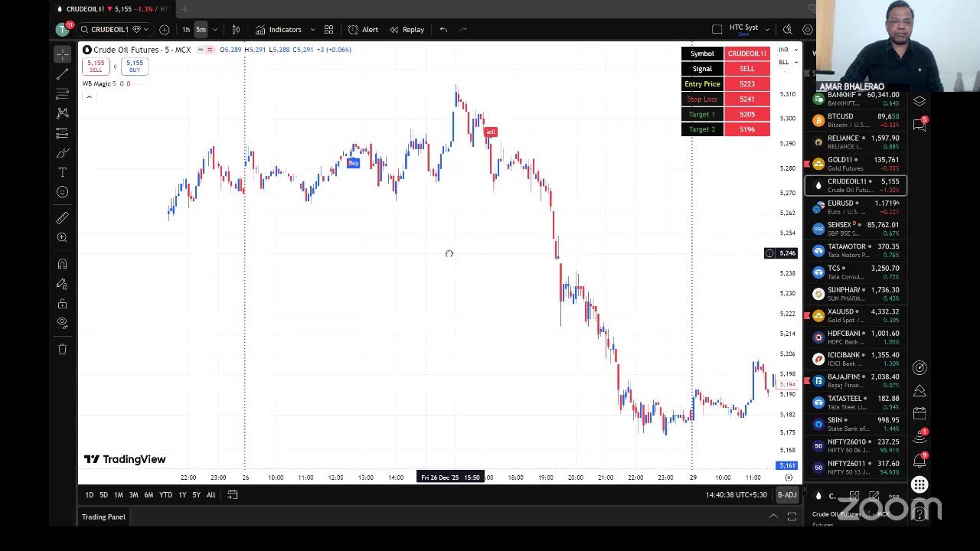The width and height of the screenshot is (980, 551).
Task: Open forecasting and measurement tools
Action: [62, 133]
